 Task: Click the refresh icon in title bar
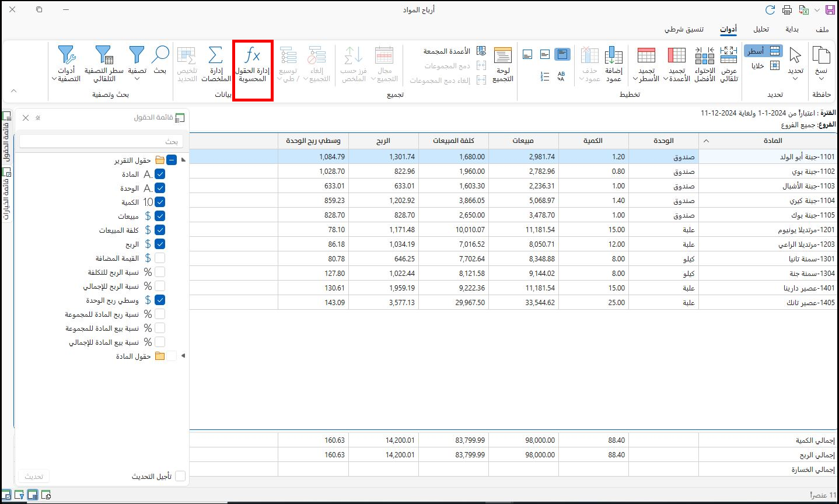pyautogui.click(x=770, y=10)
